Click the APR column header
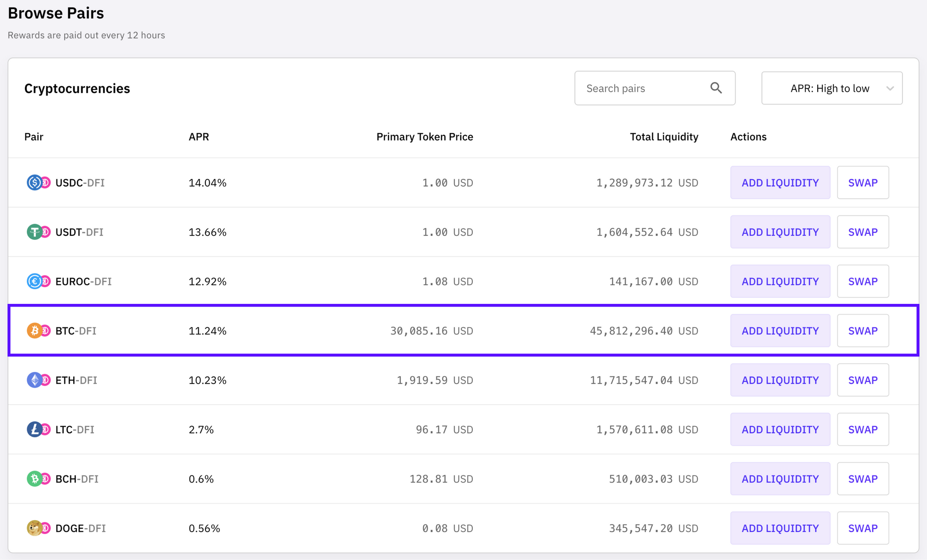Image resolution: width=927 pixels, height=560 pixels. pyautogui.click(x=199, y=137)
